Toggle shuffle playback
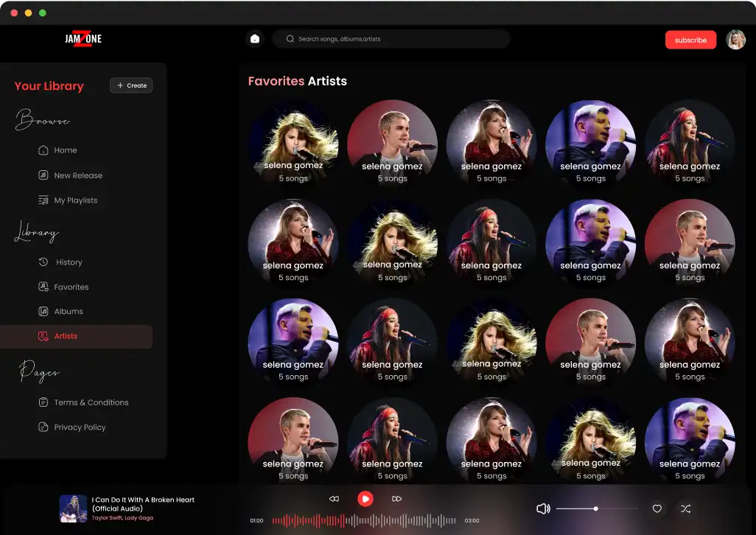 pos(685,508)
